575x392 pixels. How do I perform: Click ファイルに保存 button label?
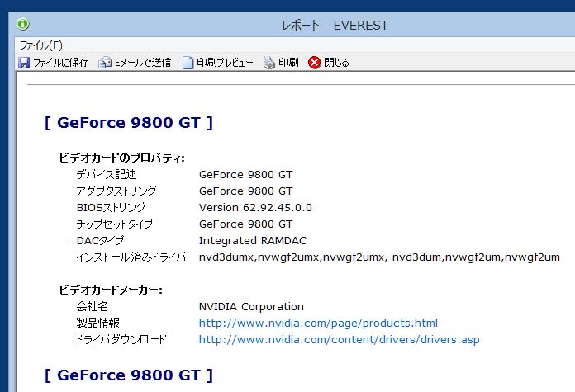61,63
